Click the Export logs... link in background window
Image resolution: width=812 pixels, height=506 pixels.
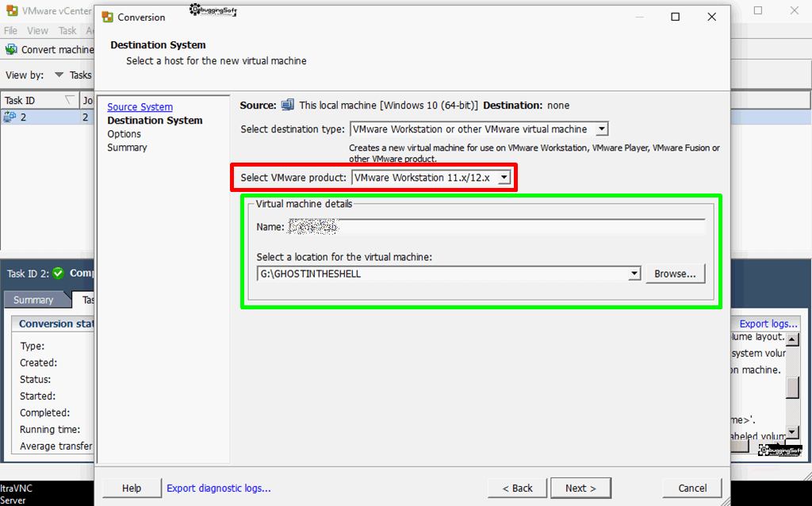pyautogui.click(x=768, y=324)
